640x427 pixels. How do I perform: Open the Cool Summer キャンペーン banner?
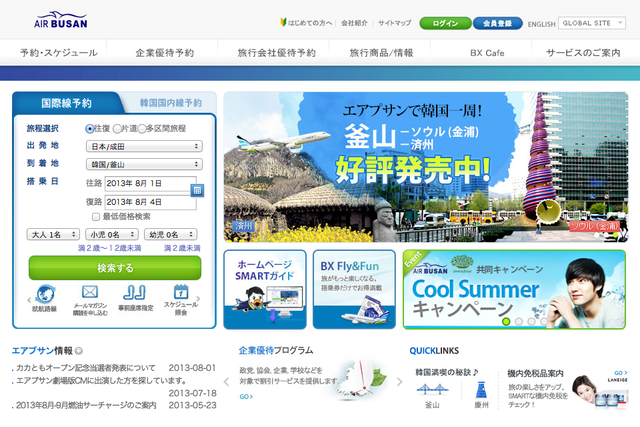coord(514,289)
